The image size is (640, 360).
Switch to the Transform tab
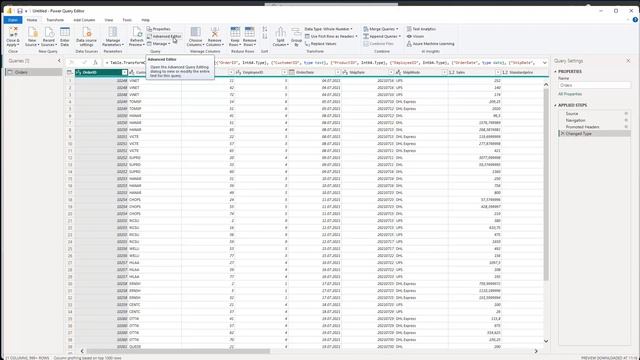pos(55,20)
